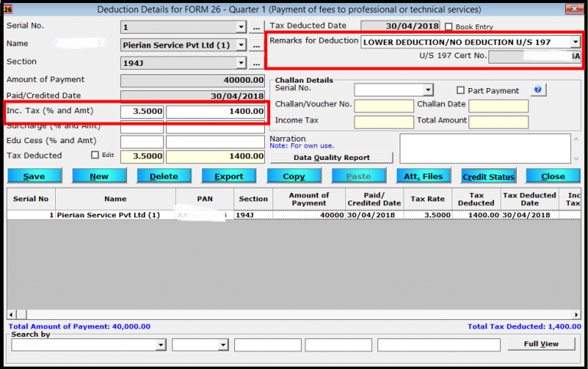Click Inc. Tax percentage field 3.5000
Screen dimensions: 588x369
142,111
